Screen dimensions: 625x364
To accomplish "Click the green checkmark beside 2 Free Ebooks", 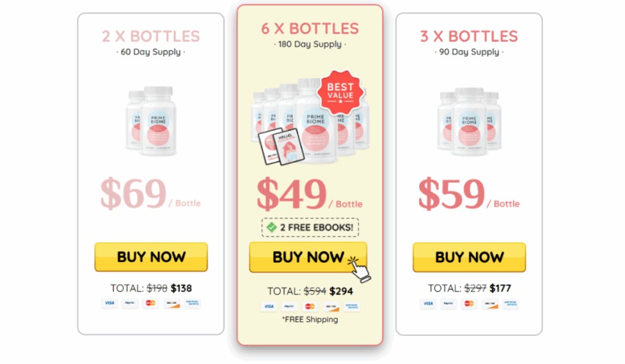I will click(272, 227).
